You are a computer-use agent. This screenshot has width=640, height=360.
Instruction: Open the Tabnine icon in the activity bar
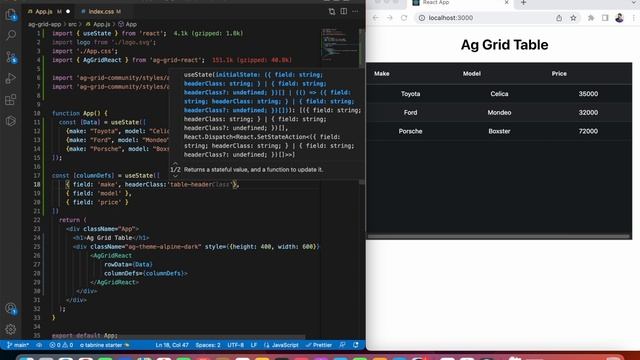coord(11,121)
